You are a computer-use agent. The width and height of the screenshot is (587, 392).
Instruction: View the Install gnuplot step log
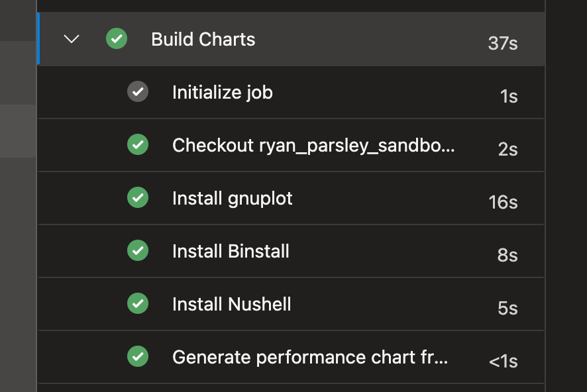click(232, 198)
